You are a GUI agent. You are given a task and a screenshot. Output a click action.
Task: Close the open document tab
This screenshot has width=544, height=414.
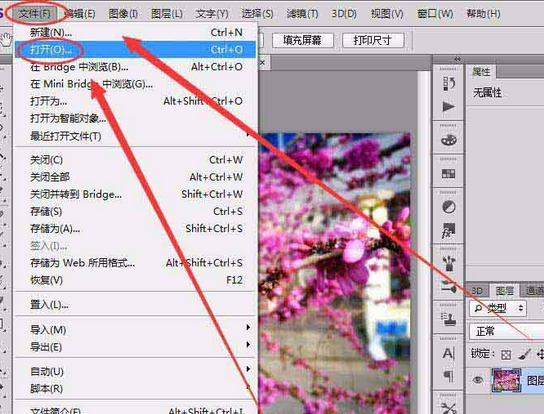pos(263,63)
